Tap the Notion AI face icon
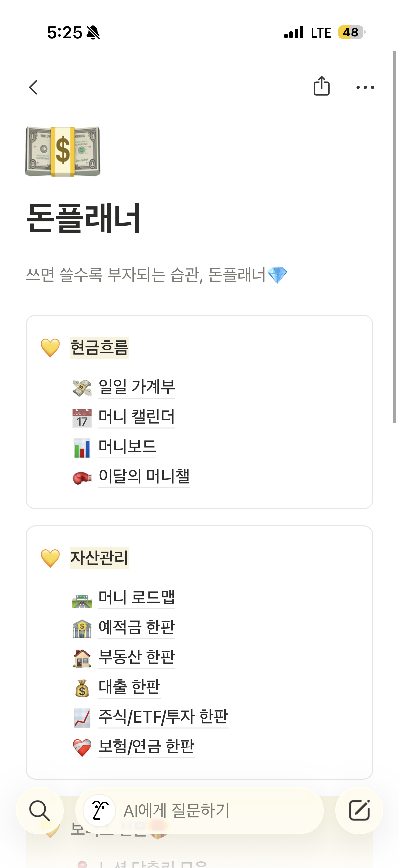Image resolution: width=399 pixels, height=868 pixels. [x=99, y=811]
